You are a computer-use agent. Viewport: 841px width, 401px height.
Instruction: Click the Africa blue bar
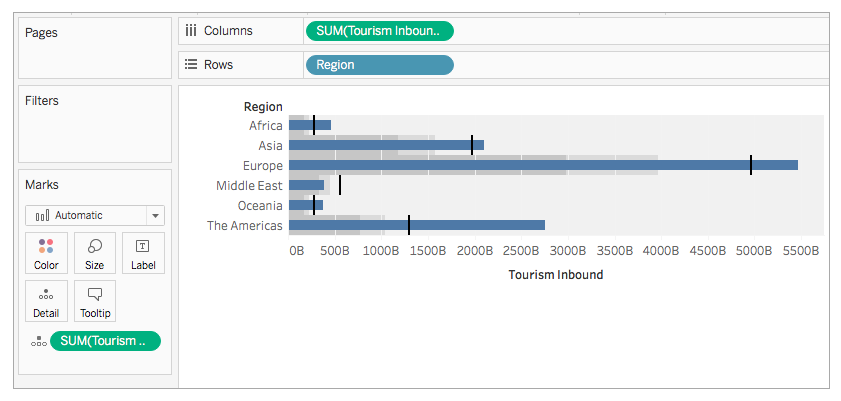(x=310, y=125)
